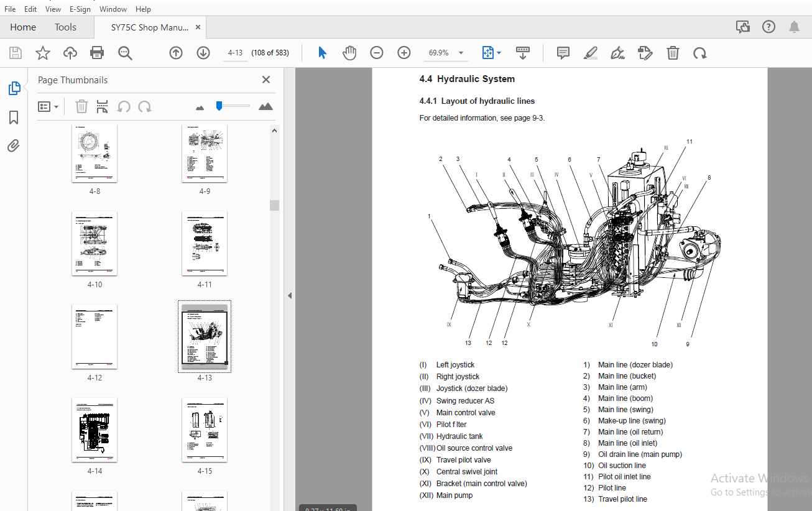Open the sign document tool
Screen dimensions: 812x511
(x=618, y=53)
